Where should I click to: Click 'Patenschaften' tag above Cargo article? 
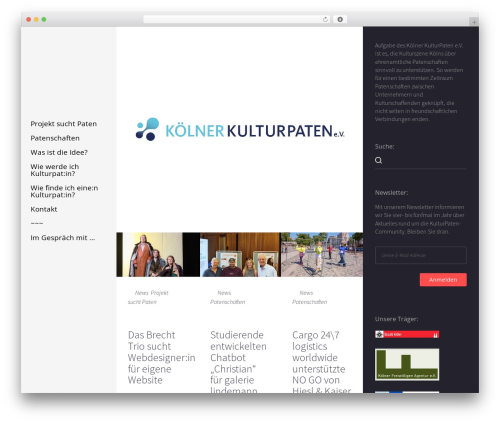pyautogui.click(x=309, y=302)
